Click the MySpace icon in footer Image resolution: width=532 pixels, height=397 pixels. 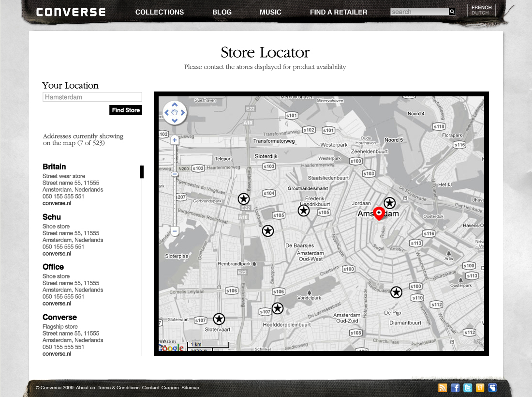click(x=492, y=388)
